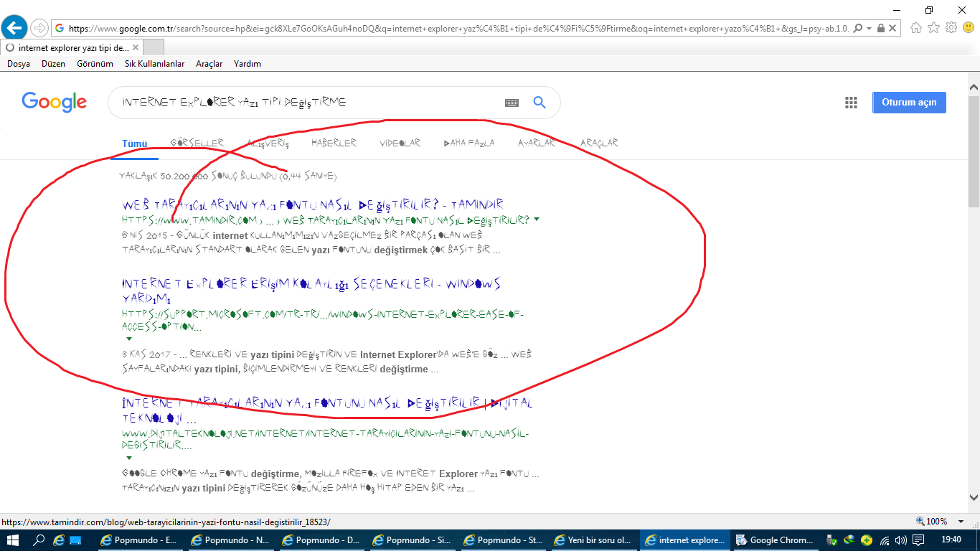
Task: Open the address bar autocomplete dropdown arrow
Action: tap(868, 29)
